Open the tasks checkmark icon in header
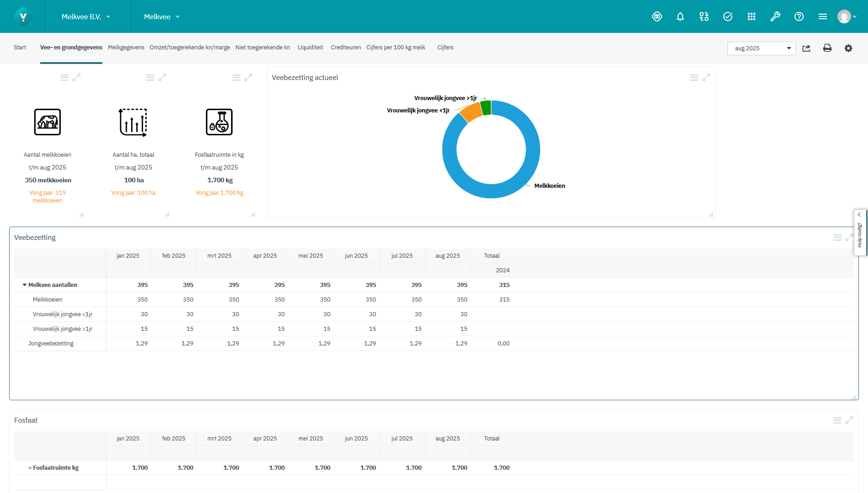This screenshot has width=868, height=493. (x=727, y=16)
